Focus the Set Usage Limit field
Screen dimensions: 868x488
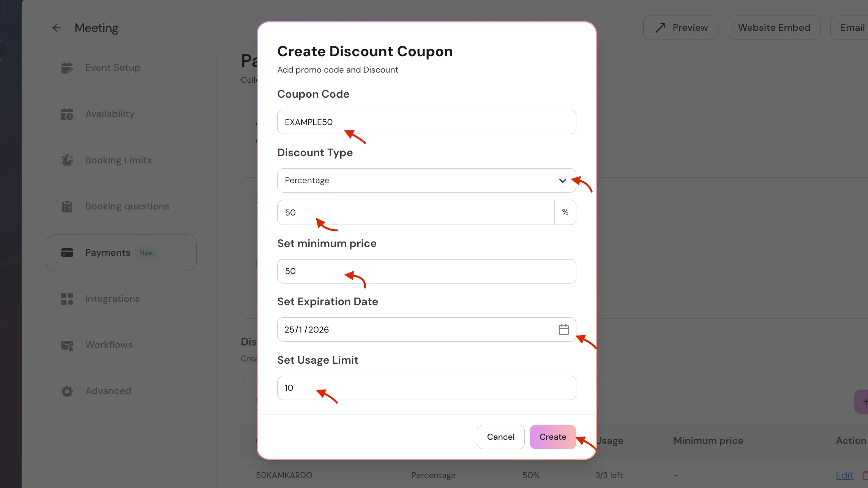426,388
